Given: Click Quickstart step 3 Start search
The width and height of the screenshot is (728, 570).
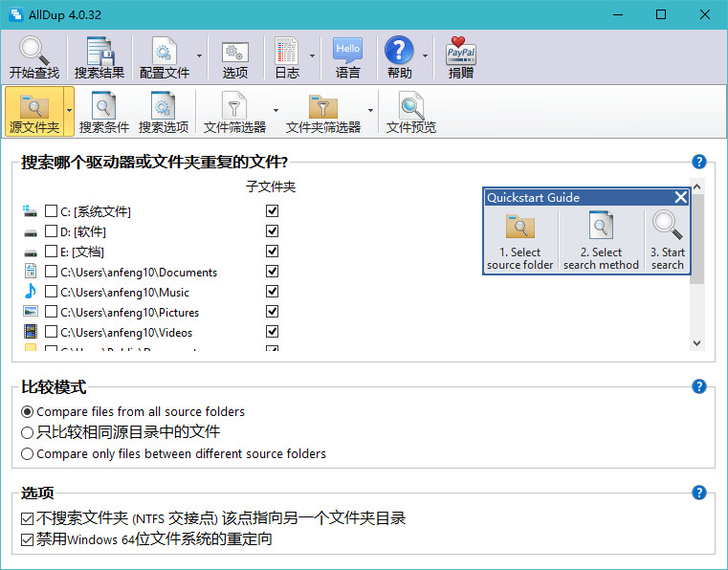Looking at the screenshot, I should click(x=667, y=240).
